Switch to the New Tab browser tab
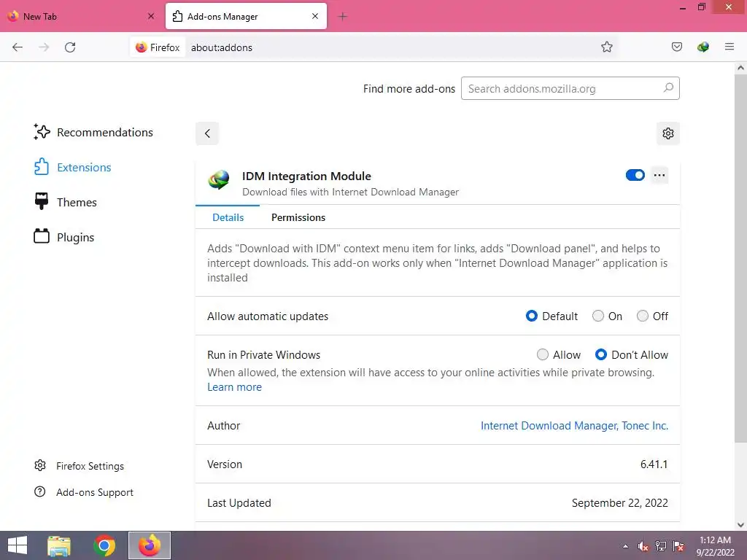The width and height of the screenshot is (747, 560). click(x=81, y=16)
